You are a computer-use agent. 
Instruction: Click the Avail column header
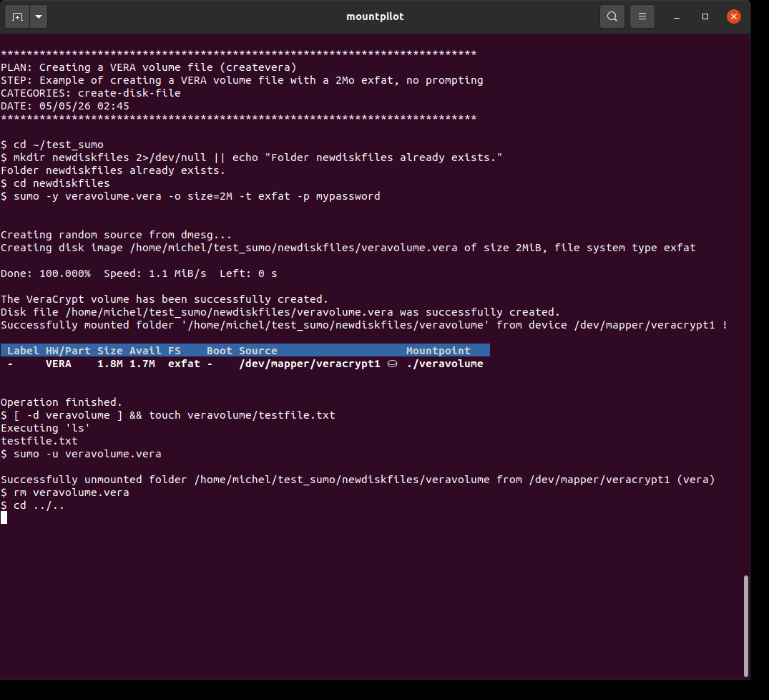pos(145,351)
